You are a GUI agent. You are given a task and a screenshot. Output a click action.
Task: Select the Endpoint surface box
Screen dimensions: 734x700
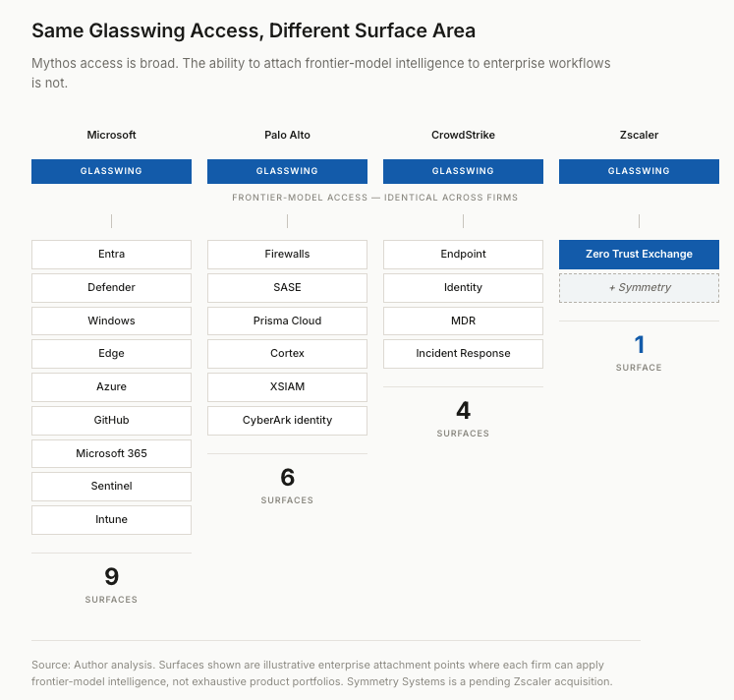point(463,255)
